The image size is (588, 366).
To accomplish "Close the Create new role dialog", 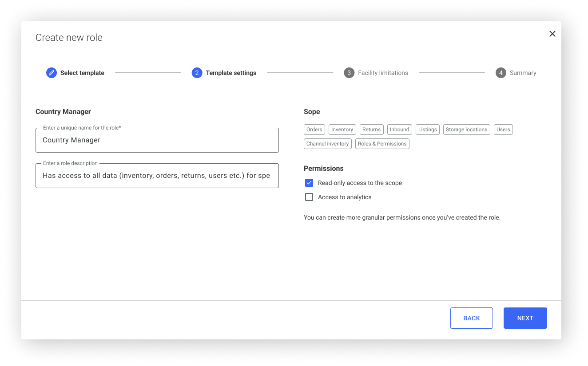I will (x=552, y=34).
